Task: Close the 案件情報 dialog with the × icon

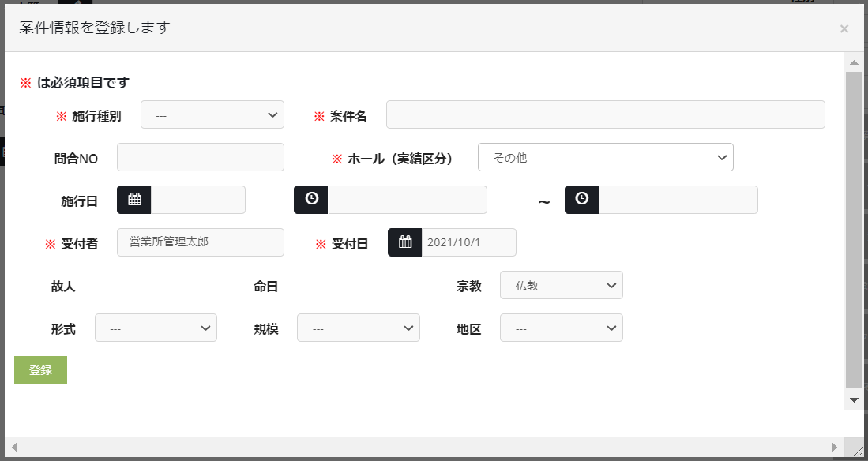Action: (844, 29)
